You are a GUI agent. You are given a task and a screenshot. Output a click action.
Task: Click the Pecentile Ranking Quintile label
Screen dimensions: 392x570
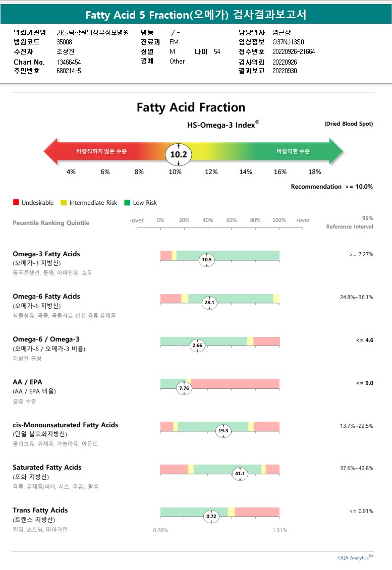click(51, 223)
